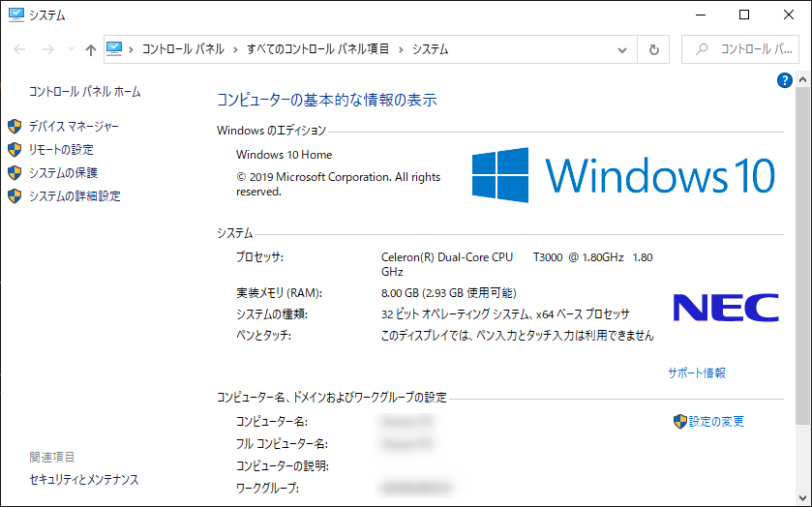Click the システムの種類: label
Viewport: 812px width, 507px height.
pos(272,314)
